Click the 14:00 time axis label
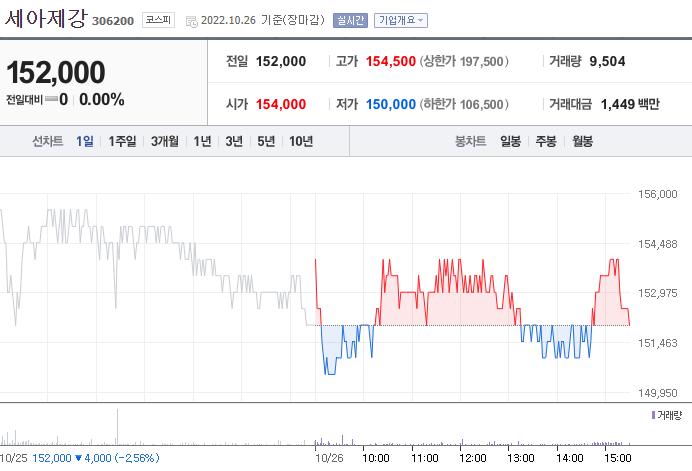Image resolution: width=692 pixels, height=471 pixels. [569, 458]
